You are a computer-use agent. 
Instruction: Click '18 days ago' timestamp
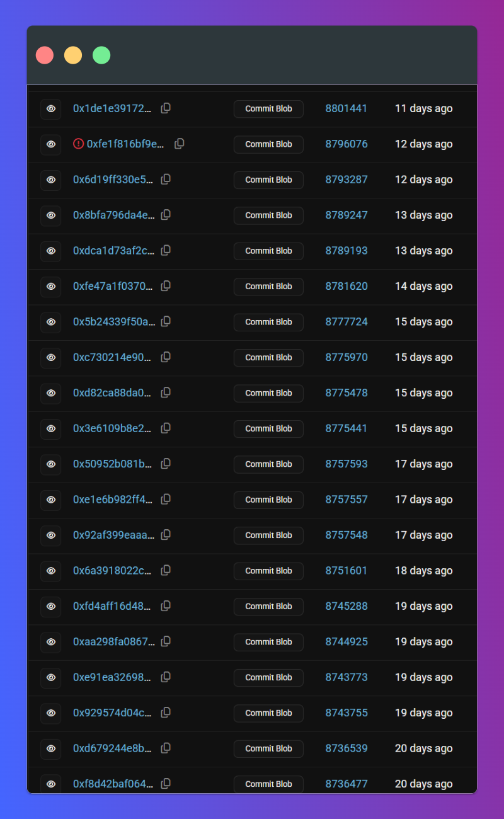click(424, 571)
